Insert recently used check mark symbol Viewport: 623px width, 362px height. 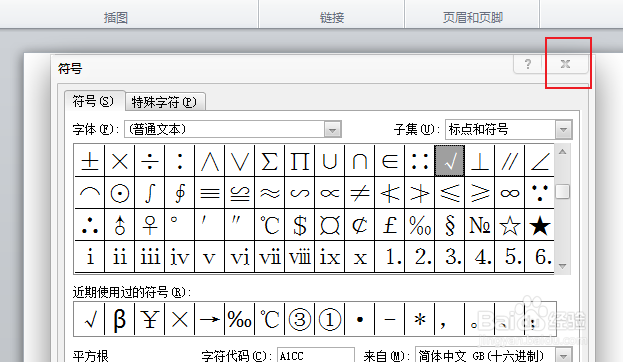[x=90, y=319]
